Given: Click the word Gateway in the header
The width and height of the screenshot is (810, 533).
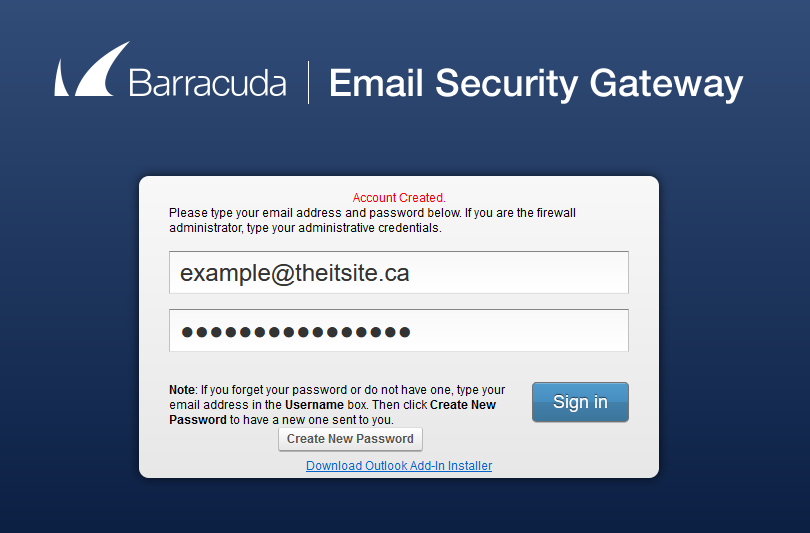Looking at the screenshot, I should tap(666, 84).
